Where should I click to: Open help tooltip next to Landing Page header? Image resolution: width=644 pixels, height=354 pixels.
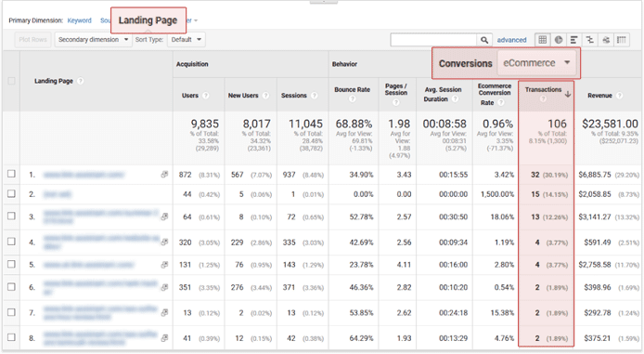click(x=81, y=81)
